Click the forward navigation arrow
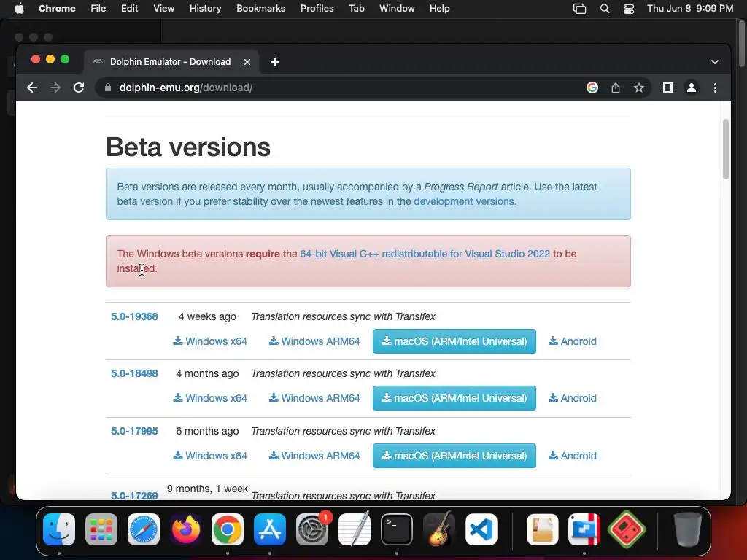The height and width of the screenshot is (560, 747). (x=55, y=87)
